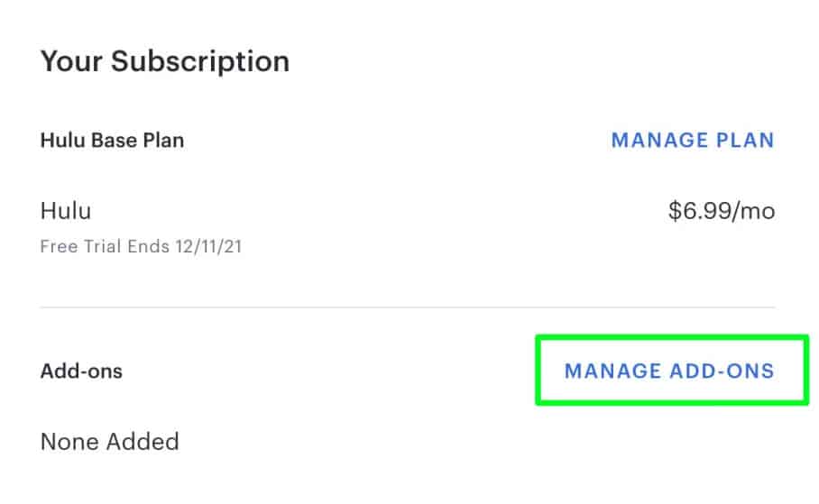The height and width of the screenshot is (504, 819).
Task: Click the Hulu plan name above trial text
Action: pos(66,212)
